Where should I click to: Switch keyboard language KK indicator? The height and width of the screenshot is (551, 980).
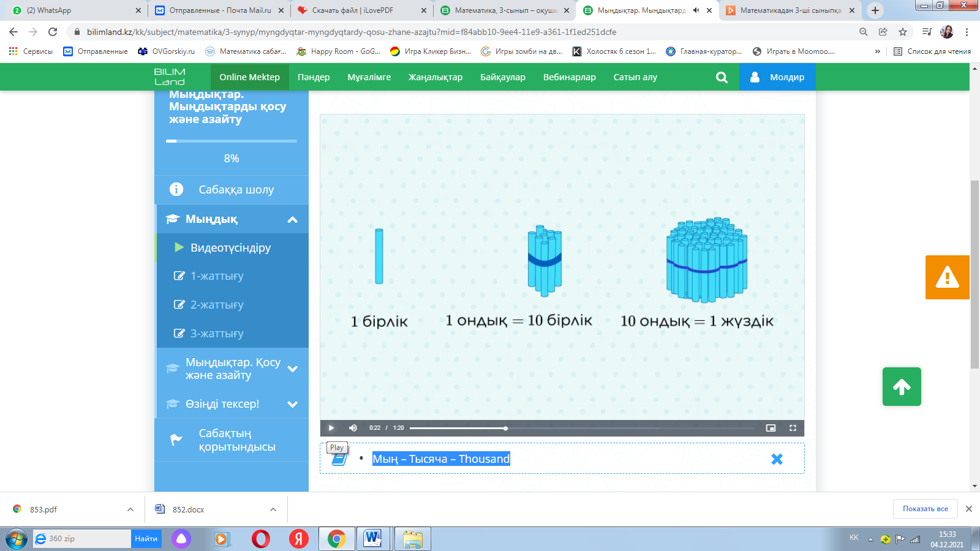click(854, 538)
